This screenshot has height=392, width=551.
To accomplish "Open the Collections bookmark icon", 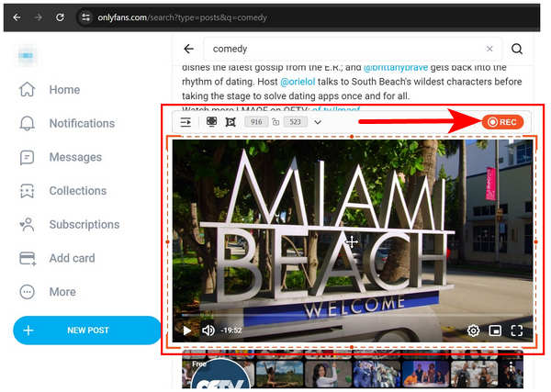I will click(x=28, y=191).
